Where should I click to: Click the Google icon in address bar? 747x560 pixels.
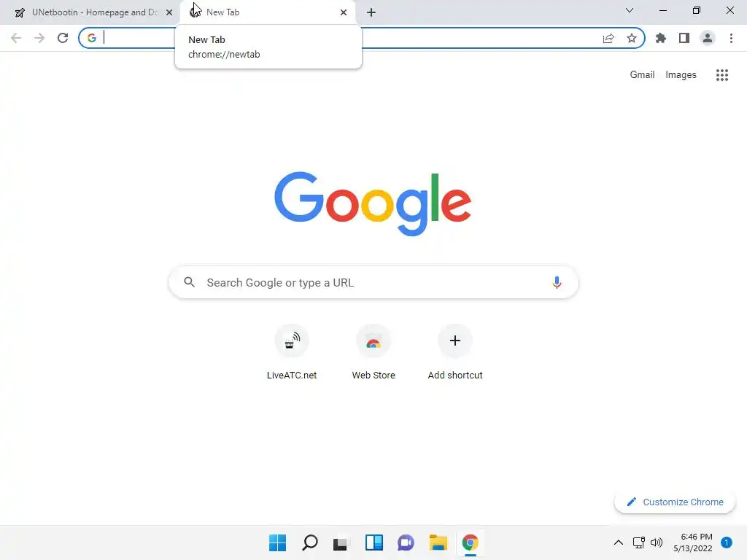tap(92, 38)
